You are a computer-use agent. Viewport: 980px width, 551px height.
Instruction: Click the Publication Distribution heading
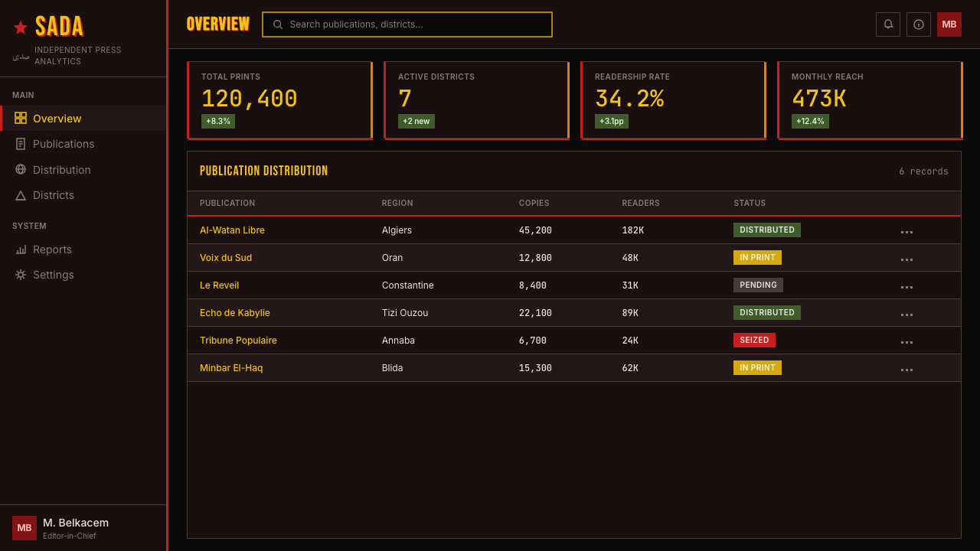point(264,171)
